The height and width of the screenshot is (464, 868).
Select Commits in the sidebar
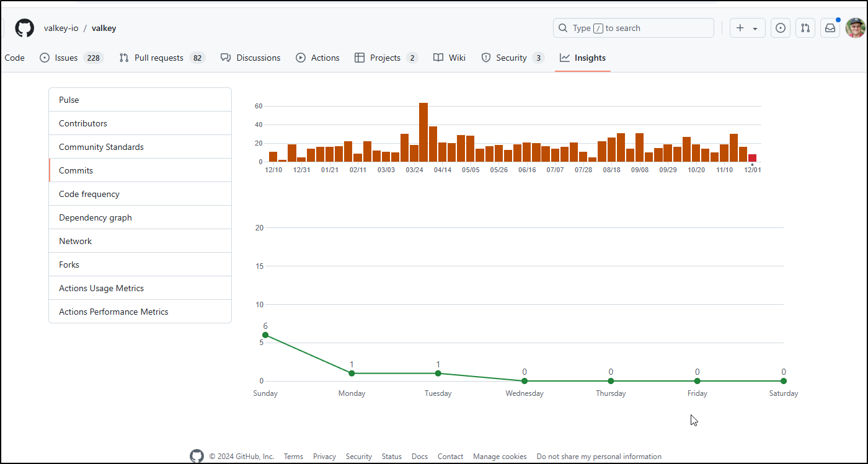point(140,170)
